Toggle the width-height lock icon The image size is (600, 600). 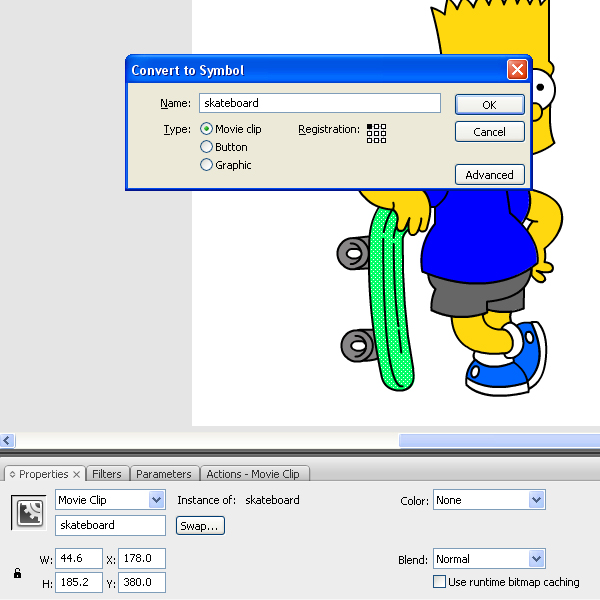(x=18, y=573)
